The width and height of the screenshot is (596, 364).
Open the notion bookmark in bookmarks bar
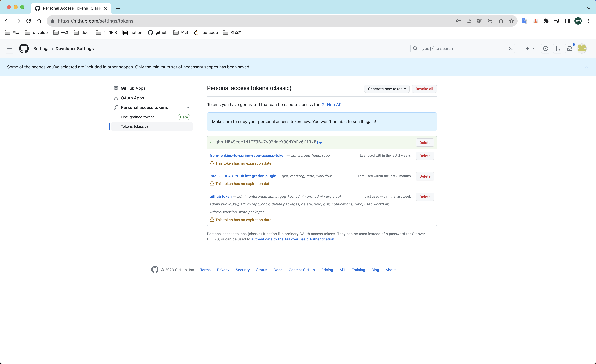coord(132,33)
